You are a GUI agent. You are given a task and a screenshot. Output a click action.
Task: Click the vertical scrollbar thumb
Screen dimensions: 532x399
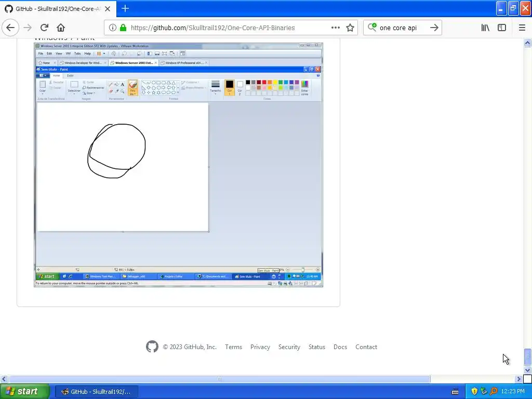point(527,356)
